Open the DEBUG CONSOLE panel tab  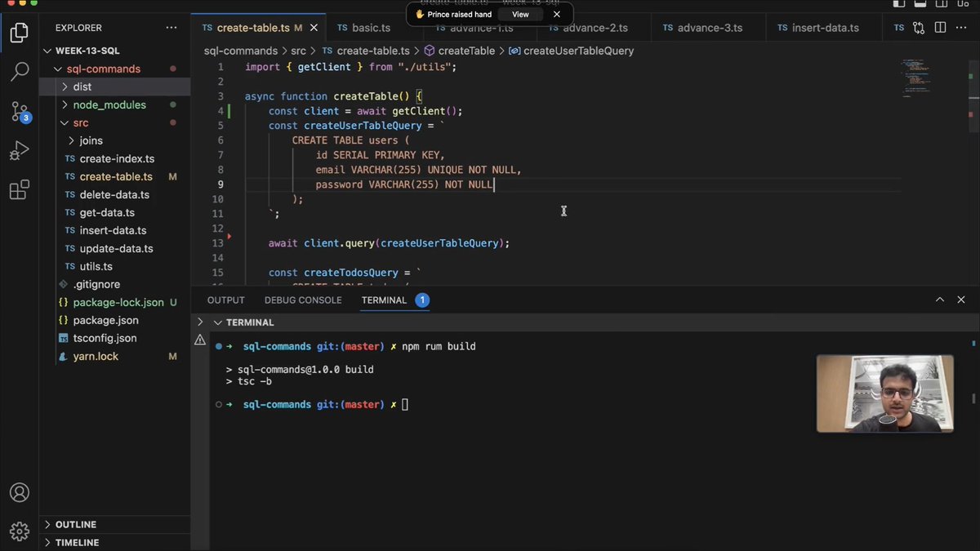click(x=303, y=300)
